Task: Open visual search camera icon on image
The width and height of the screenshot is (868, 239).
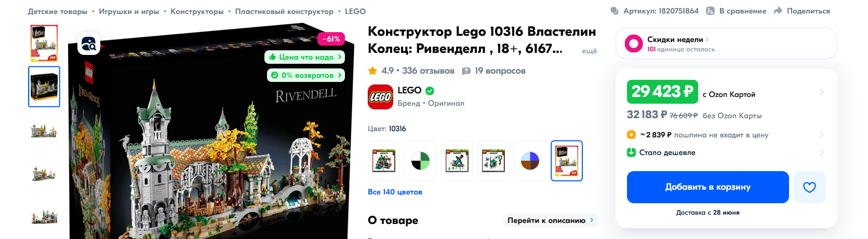Action: [x=89, y=44]
